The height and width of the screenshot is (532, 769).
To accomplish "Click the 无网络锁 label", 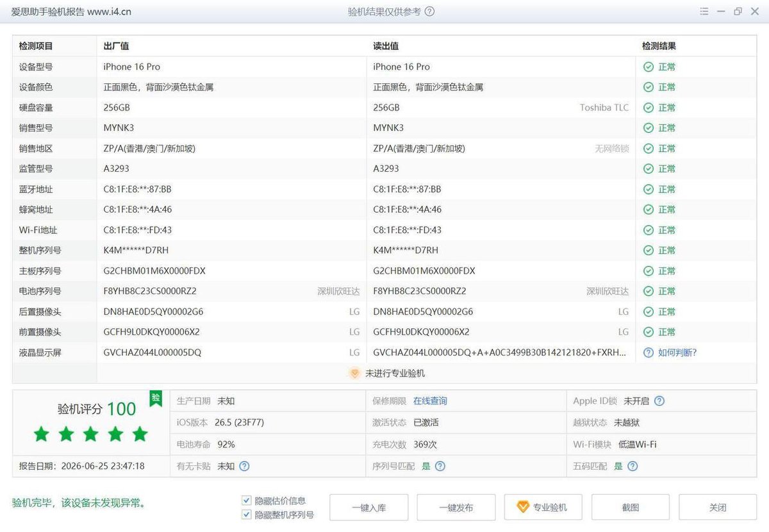I will click(x=612, y=149).
